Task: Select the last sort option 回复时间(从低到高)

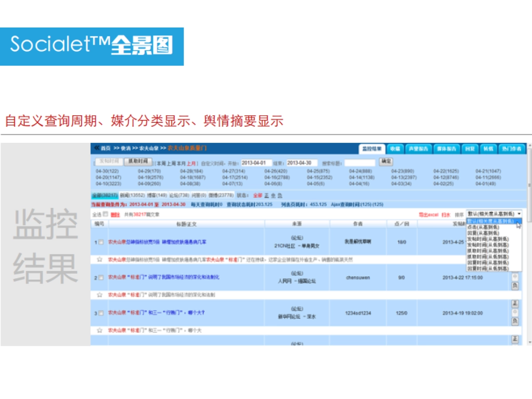Action: (x=488, y=269)
